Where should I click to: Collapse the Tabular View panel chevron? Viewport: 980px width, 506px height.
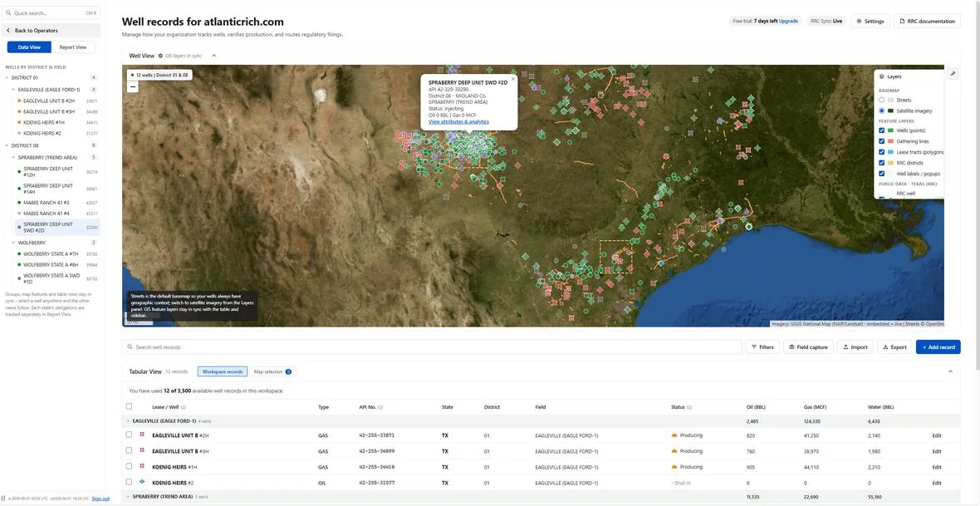pyautogui.click(x=951, y=371)
